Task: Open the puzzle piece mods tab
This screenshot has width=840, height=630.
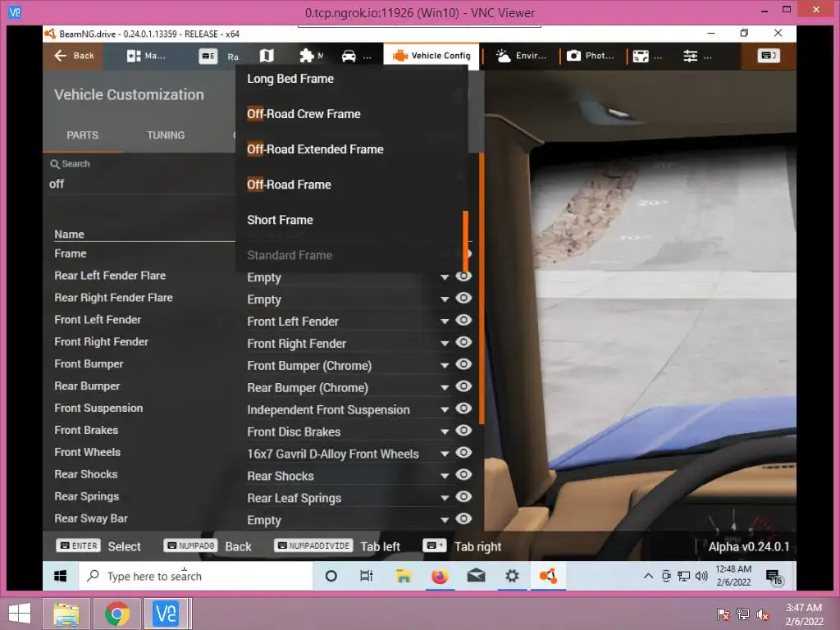Action: point(312,56)
